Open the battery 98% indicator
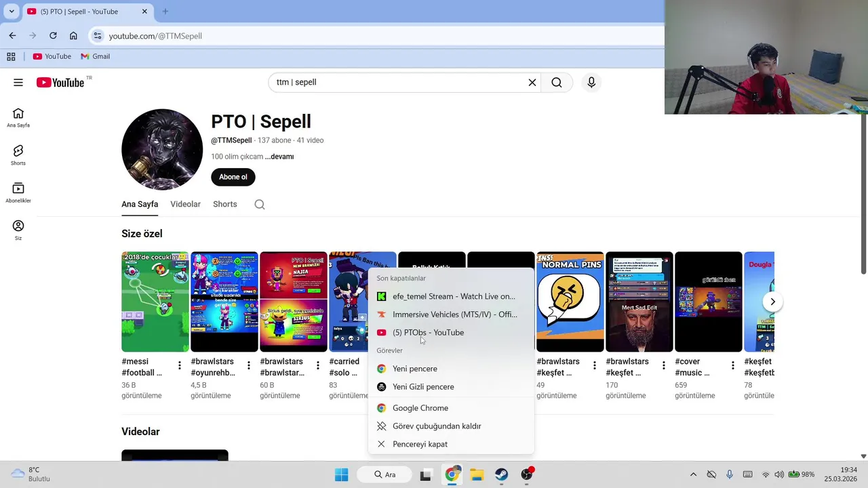This screenshot has width=868, height=488. point(801,474)
